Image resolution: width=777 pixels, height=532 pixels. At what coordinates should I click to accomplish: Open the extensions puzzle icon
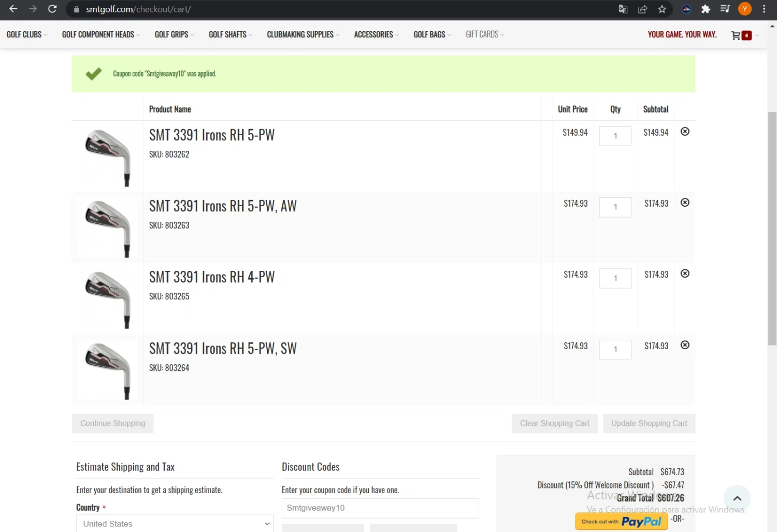pyautogui.click(x=706, y=9)
